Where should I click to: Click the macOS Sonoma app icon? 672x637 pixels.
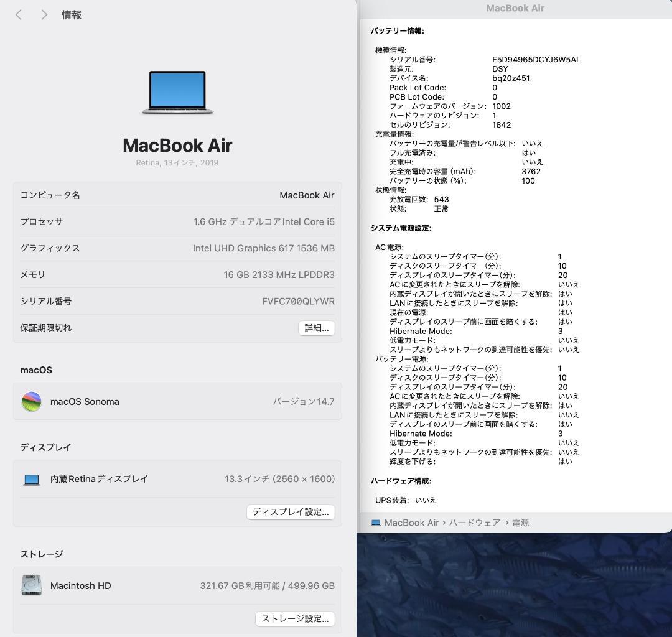pyautogui.click(x=31, y=401)
